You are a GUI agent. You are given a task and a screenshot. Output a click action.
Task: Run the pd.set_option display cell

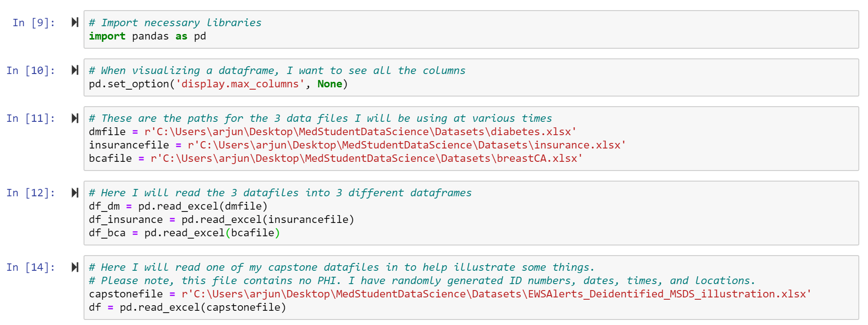75,70
